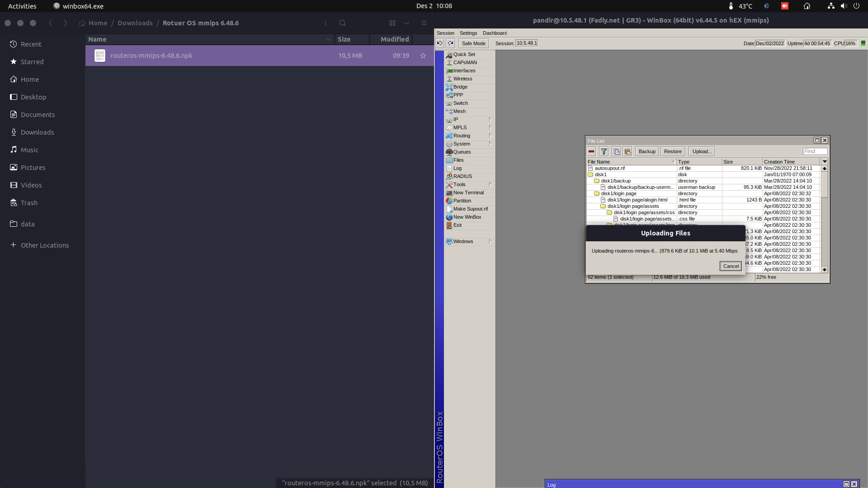This screenshot has height=488, width=868.
Task: Open the Dashboard menu
Action: click(495, 33)
